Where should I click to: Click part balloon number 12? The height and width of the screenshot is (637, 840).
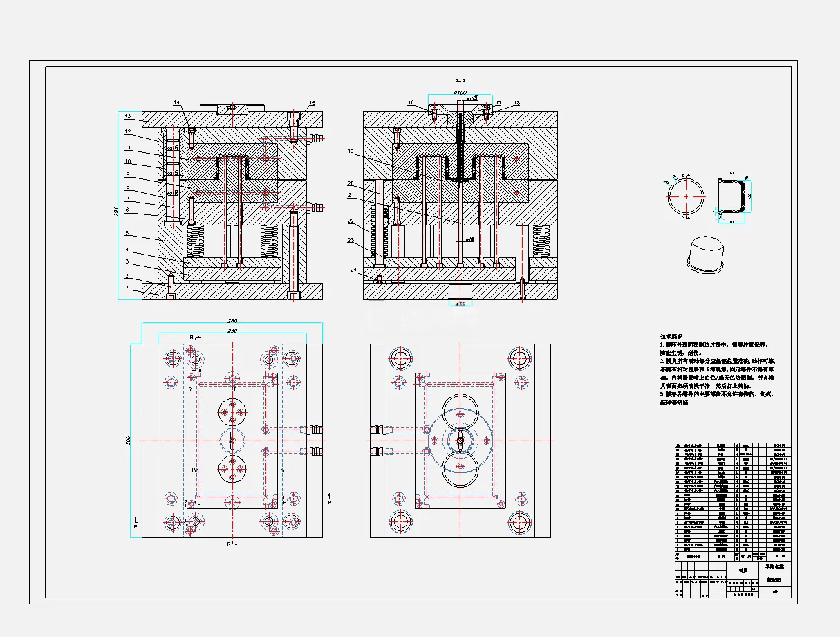tap(128, 131)
